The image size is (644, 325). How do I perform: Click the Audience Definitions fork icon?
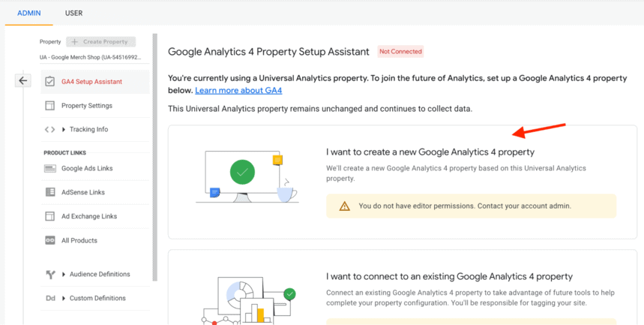coord(49,275)
